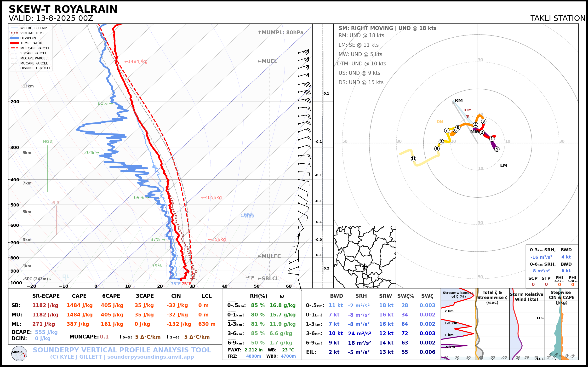Click the Storm Relative Wind panel title
Viewport: 588px width, 367px height.
coord(526,297)
